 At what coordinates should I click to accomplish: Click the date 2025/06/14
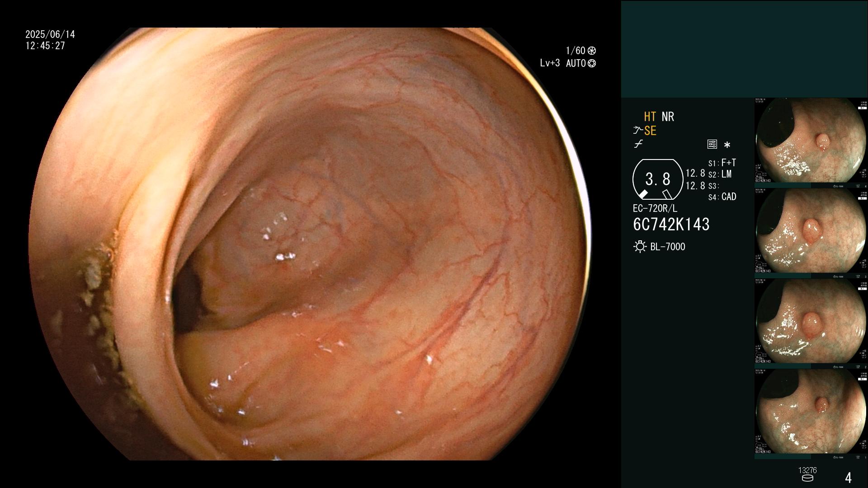tap(50, 34)
